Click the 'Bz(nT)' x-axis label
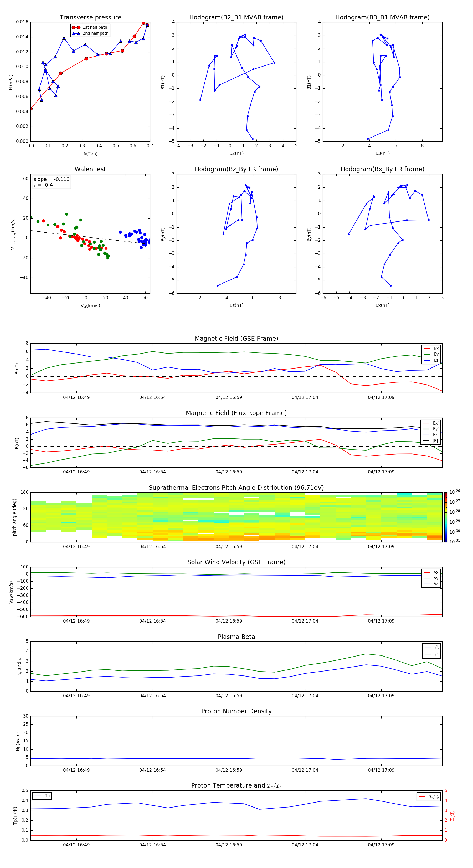The width and height of the screenshot is (473, 868). pyautogui.click(x=236, y=305)
